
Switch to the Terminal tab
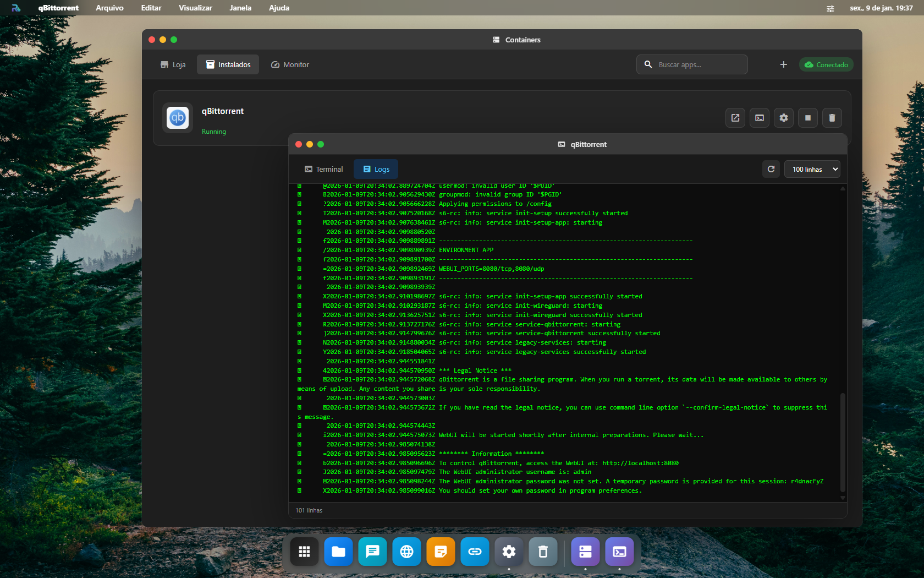(323, 169)
